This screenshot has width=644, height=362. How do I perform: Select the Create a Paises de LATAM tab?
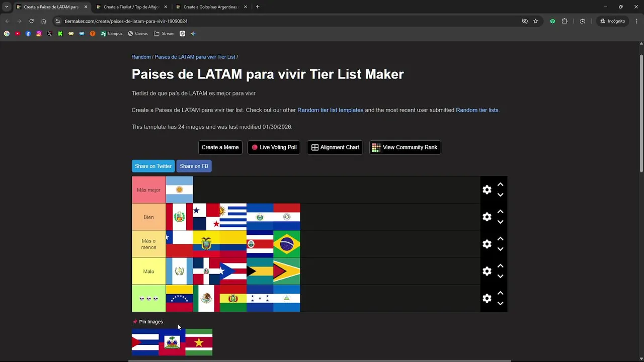coord(51,7)
